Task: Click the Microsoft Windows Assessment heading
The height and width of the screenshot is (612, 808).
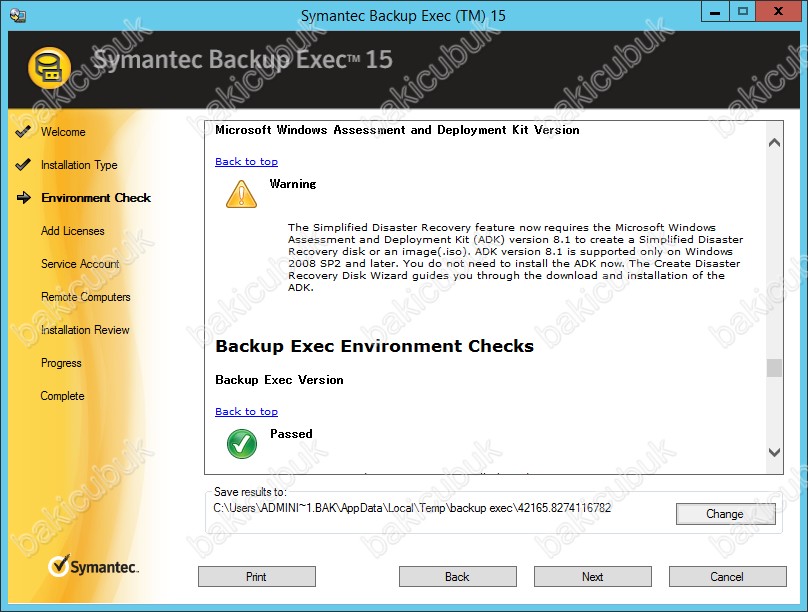Action: [x=397, y=130]
